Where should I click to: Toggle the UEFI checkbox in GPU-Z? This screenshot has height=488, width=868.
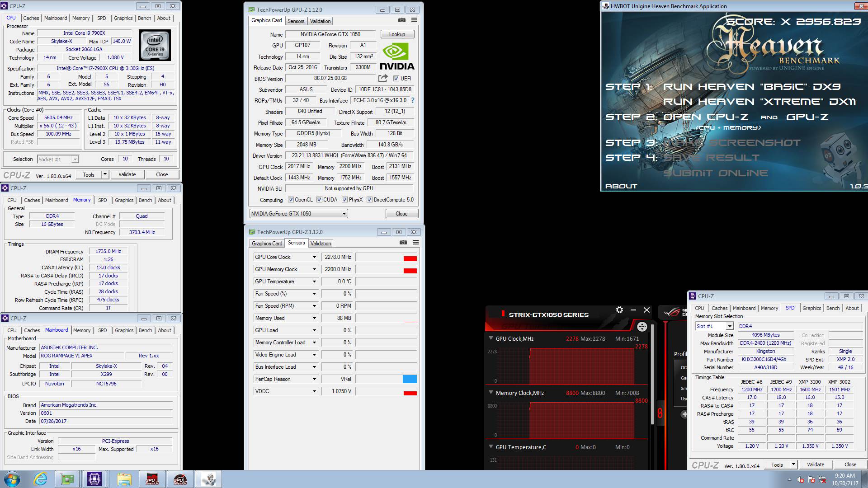pyautogui.click(x=396, y=79)
